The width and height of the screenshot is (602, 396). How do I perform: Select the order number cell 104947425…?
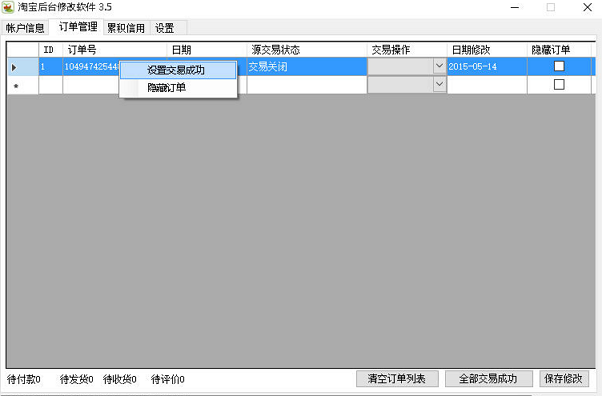click(91, 67)
